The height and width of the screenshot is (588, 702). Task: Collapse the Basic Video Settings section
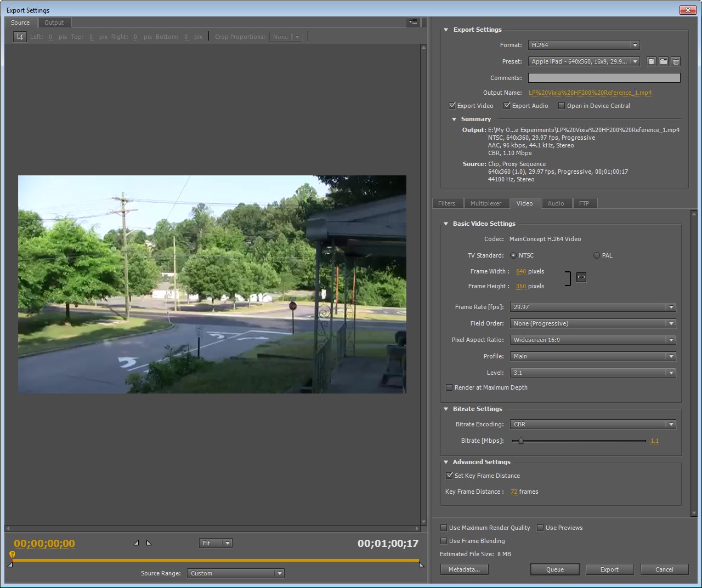click(446, 224)
